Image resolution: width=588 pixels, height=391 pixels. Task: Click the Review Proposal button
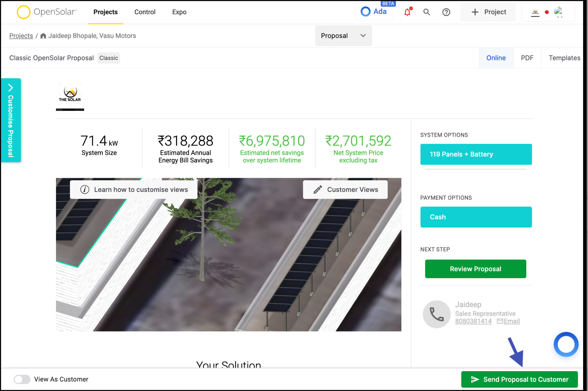click(475, 269)
